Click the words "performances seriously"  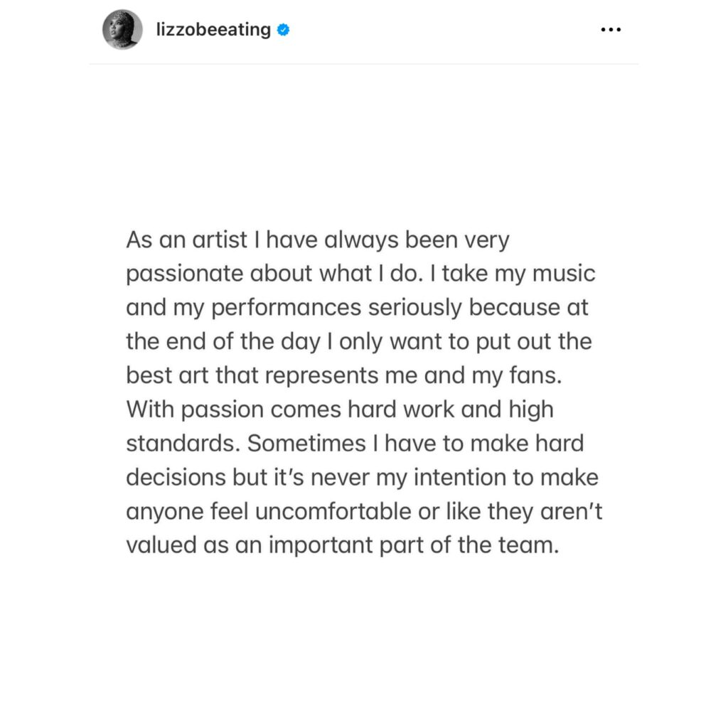click(336, 308)
